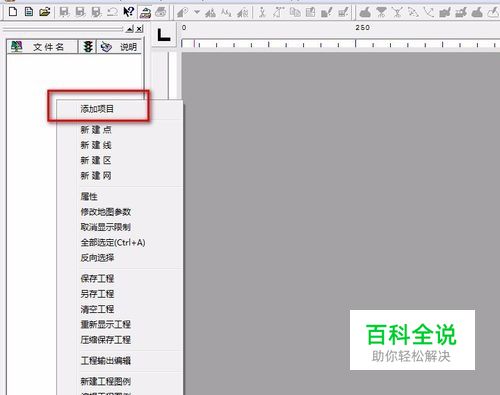Screen dimensions: 500x395
Task: Select 新建网 in the context menu
Action: (96, 176)
